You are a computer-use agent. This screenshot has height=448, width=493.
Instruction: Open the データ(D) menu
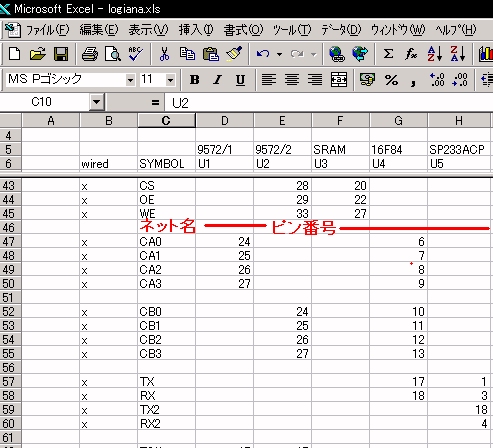[341, 30]
